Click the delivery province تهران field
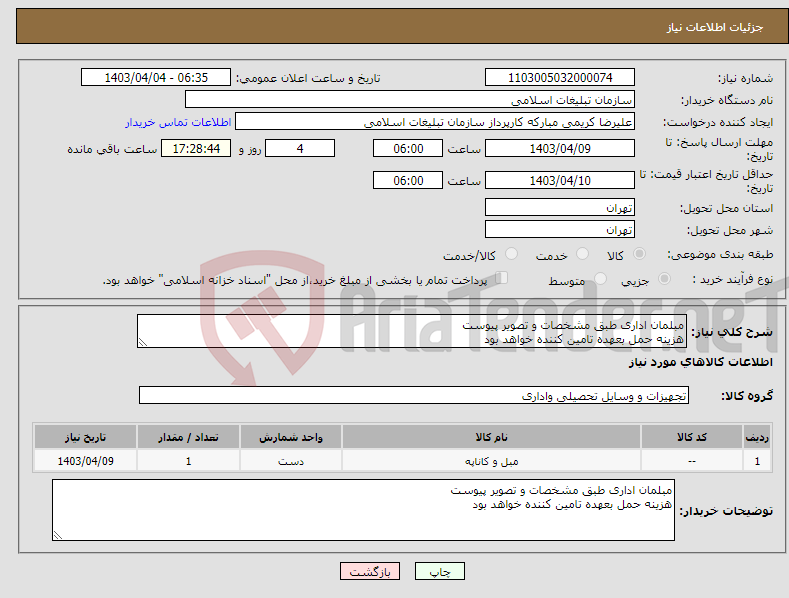 [560, 207]
